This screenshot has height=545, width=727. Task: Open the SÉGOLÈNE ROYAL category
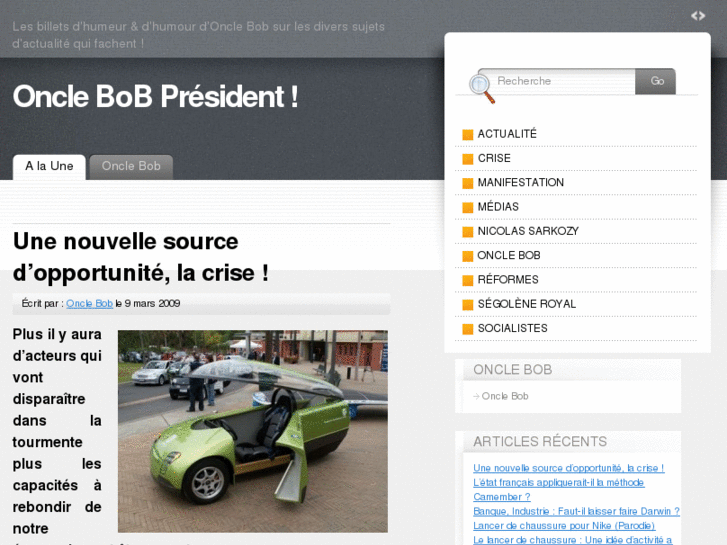pyautogui.click(x=527, y=304)
